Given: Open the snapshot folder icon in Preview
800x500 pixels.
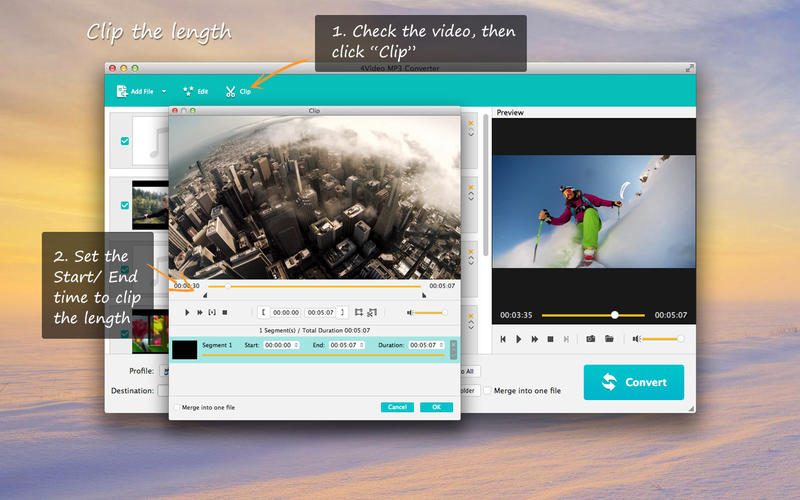Looking at the screenshot, I should [609, 339].
